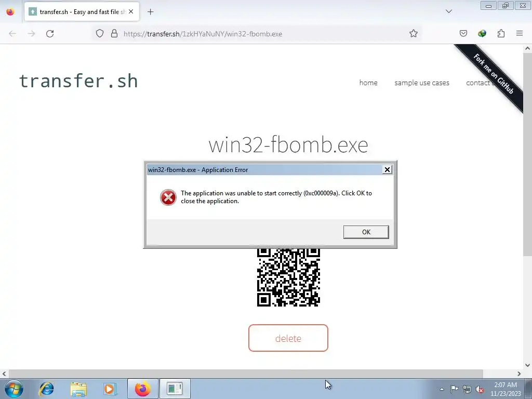Viewport: 532px width, 399px height.
Task: Open the Windows Start menu
Action: tap(14, 389)
